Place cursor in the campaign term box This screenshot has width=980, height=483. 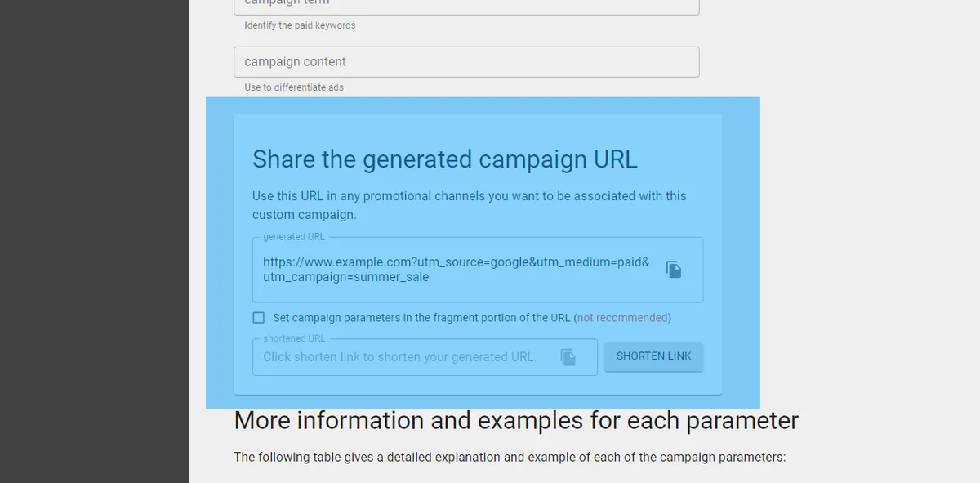click(465, 4)
